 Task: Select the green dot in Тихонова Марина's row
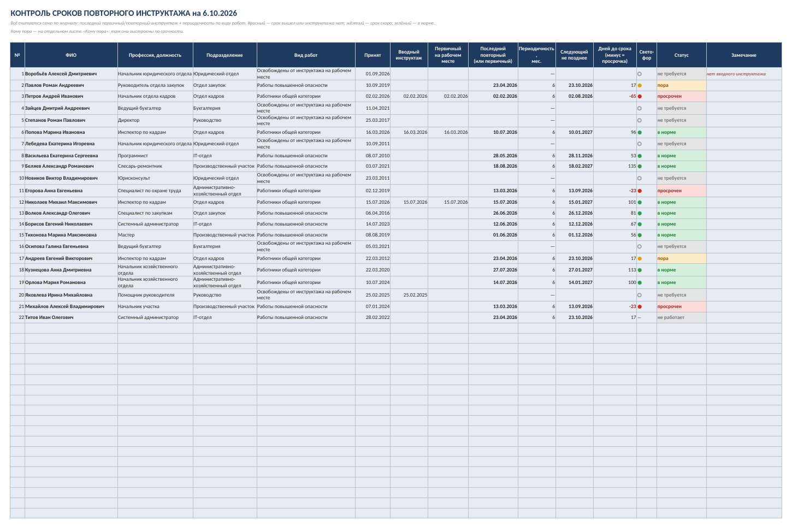[640, 235]
